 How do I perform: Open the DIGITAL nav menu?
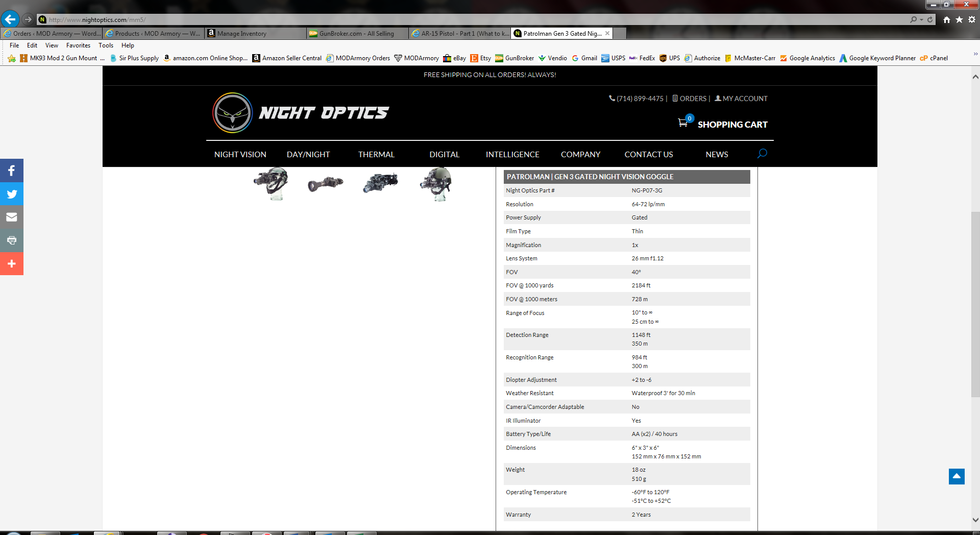pos(445,154)
